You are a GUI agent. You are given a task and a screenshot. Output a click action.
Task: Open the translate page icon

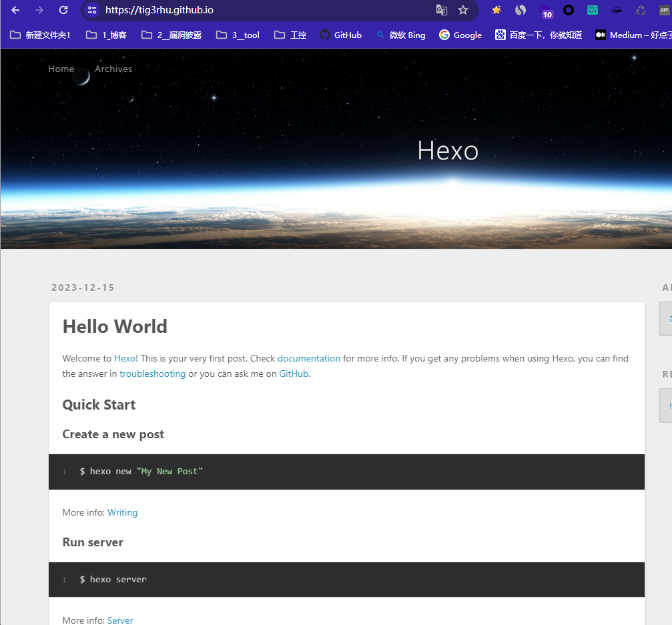tap(441, 10)
